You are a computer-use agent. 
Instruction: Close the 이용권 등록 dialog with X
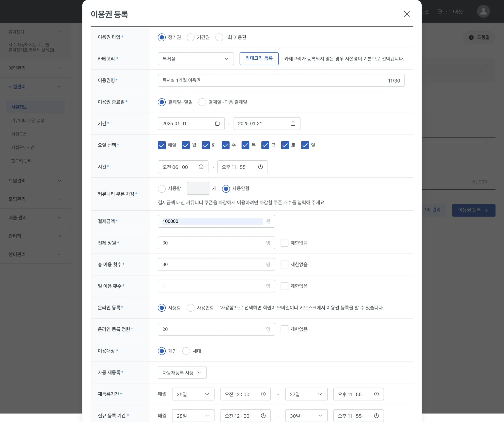pos(407,14)
